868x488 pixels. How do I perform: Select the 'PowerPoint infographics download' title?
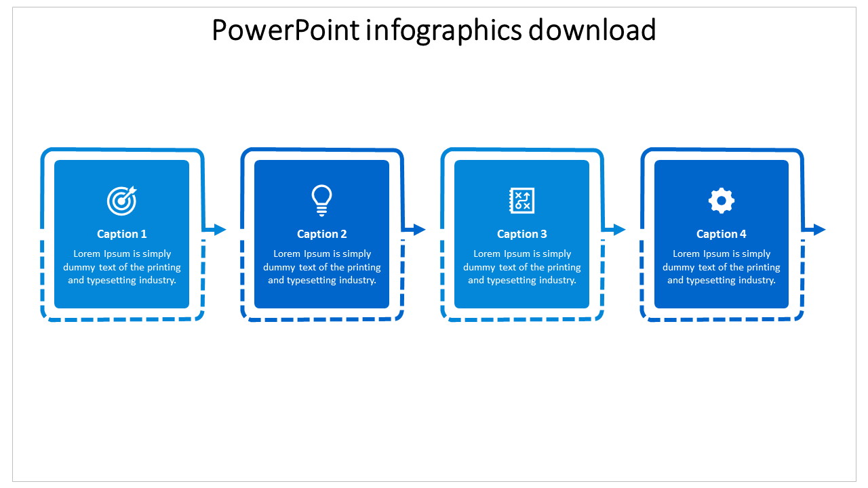coord(434,30)
